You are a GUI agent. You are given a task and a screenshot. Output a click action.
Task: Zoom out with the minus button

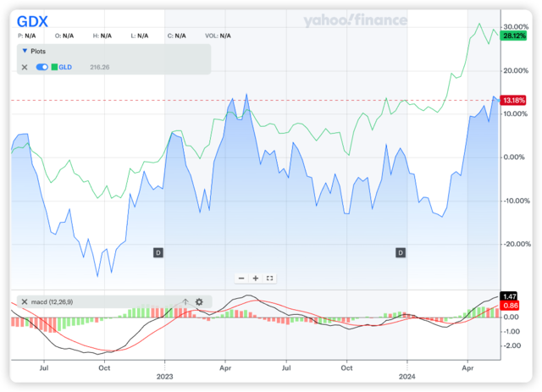pos(241,278)
